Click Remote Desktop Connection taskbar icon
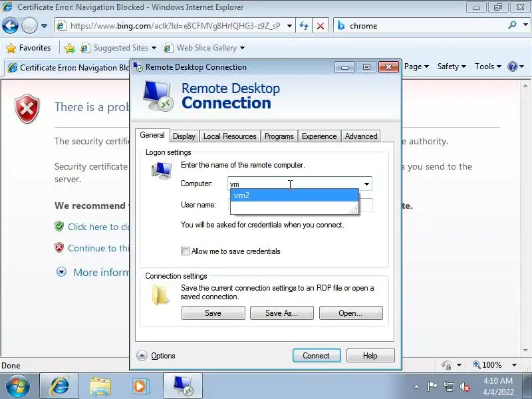This screenshot has width=532, height=399. (x=183, y=386)
